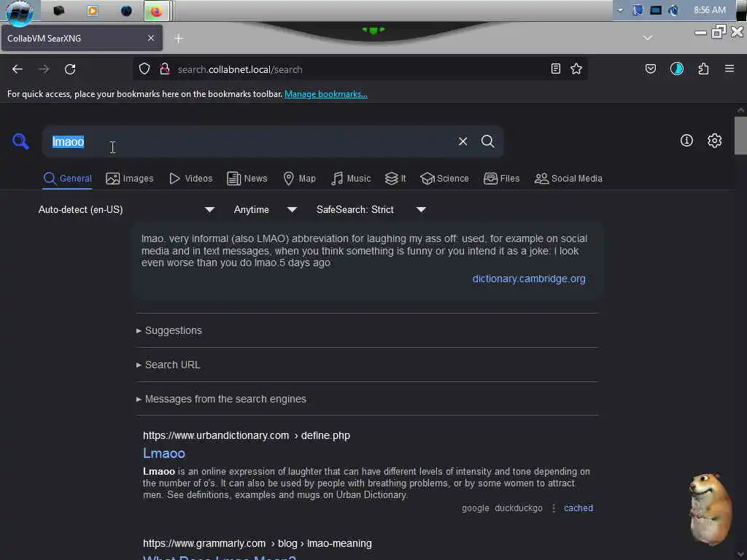Click the 'google' engine label
Screen dimensions: 747x560
(x=475, y=508)
